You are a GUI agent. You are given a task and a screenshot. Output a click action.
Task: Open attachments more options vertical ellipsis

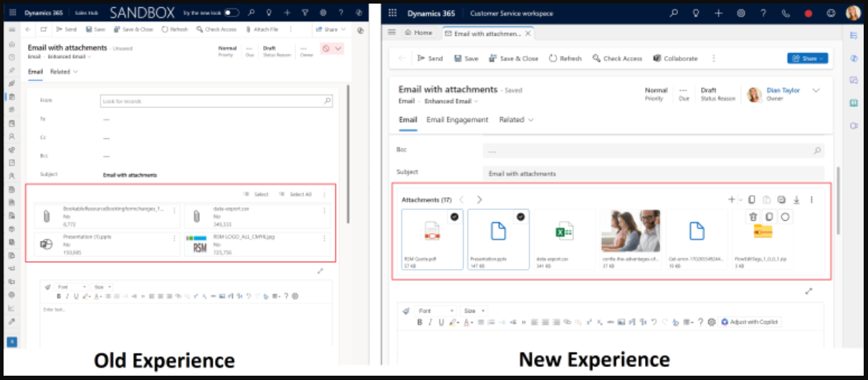point(811,199)
